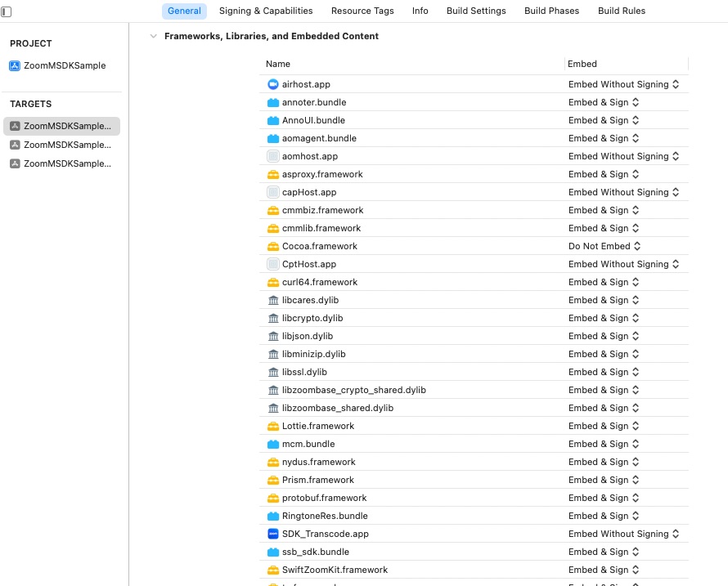Screen dimensions: 728x586
Task: Open embed dropdown for aomhost.app
Action: coord(623,156)
